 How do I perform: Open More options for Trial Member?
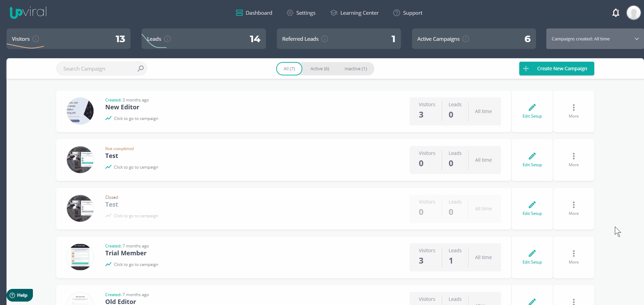pos(574,257)
